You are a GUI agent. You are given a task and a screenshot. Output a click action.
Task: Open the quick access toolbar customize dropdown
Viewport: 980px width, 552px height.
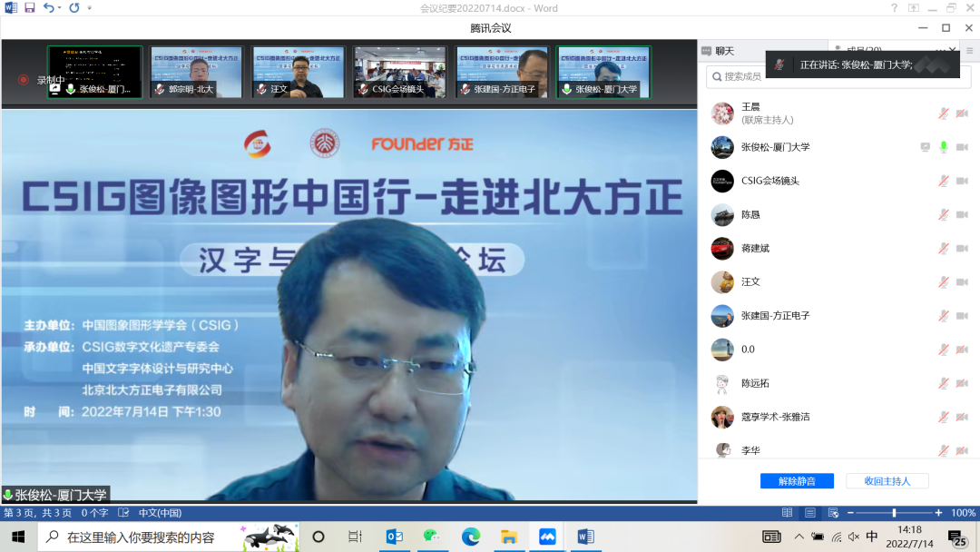[89, 8]
